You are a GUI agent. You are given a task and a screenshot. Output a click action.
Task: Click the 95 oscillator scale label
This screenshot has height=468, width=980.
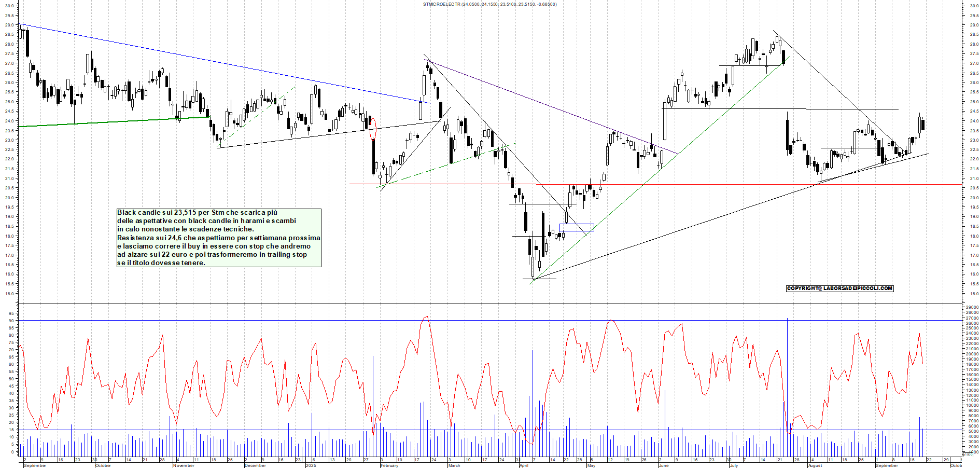point(11,313)
